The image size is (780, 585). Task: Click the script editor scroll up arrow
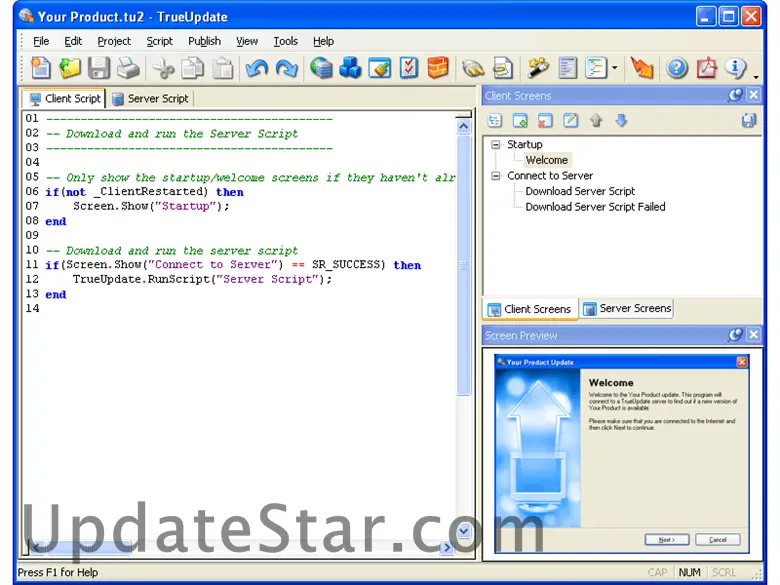[x=463, y=126]
